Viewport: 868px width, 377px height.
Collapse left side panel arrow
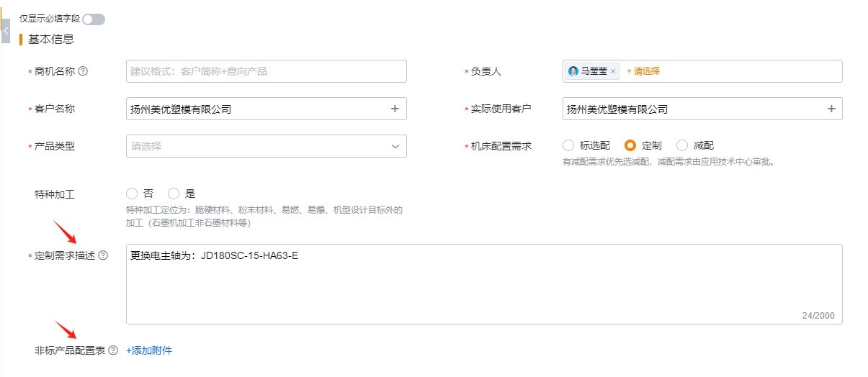(6, 30)
